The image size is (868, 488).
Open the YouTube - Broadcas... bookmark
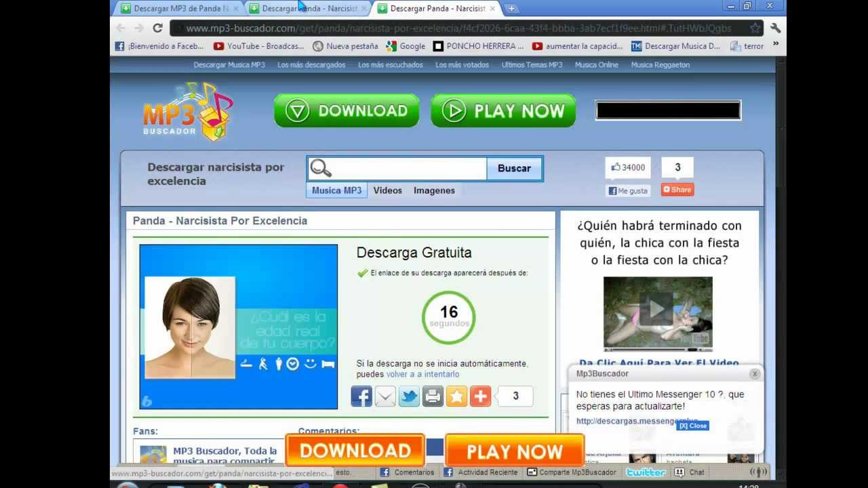point(258,46)
